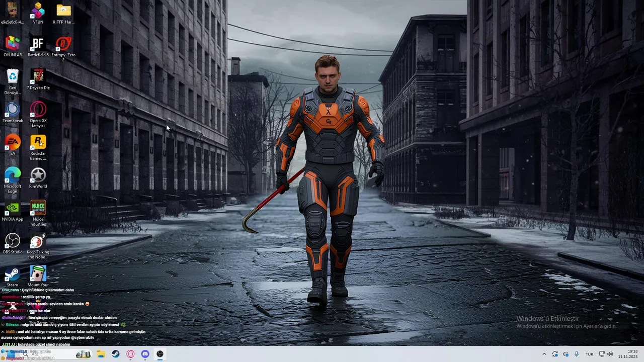
Task: Open the NVIDIA App shortcut
Action: (13, 211)
